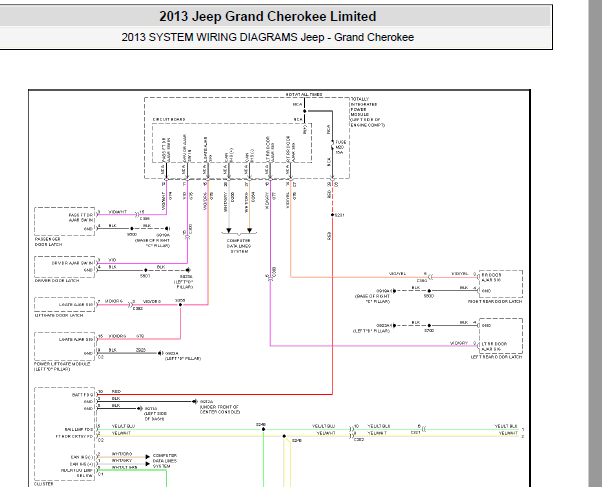The width and height of the screenshot is (602, 487).
Task: Click the "RED" wire label at cluster pin 10
Action: (116, 391)
